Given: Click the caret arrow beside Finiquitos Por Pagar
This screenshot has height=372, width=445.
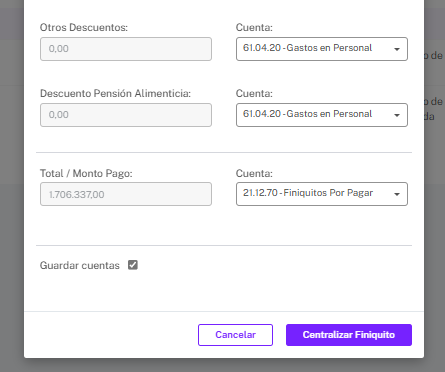Looking at the screenshot, I should (397, 194).
